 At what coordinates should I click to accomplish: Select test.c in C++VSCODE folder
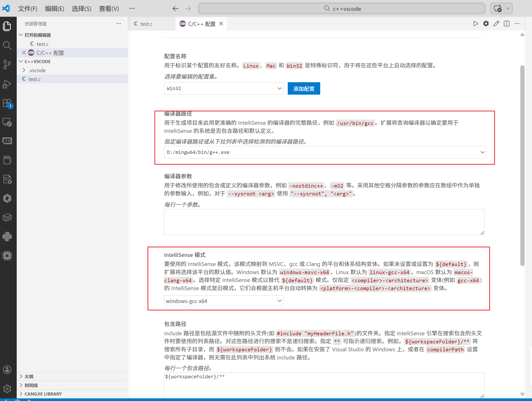click(x=72, y=79)
